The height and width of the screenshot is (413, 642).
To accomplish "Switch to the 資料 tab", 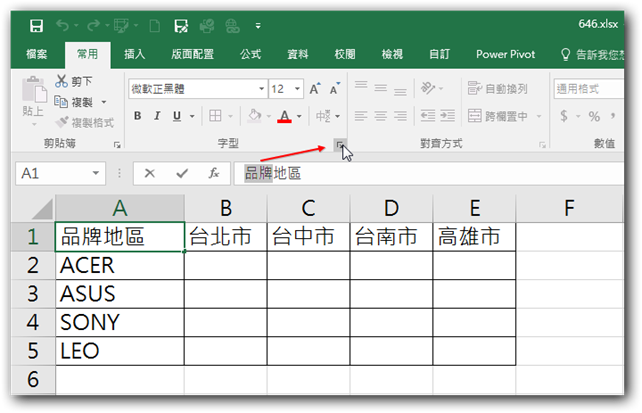I will (x=298, y=54).
